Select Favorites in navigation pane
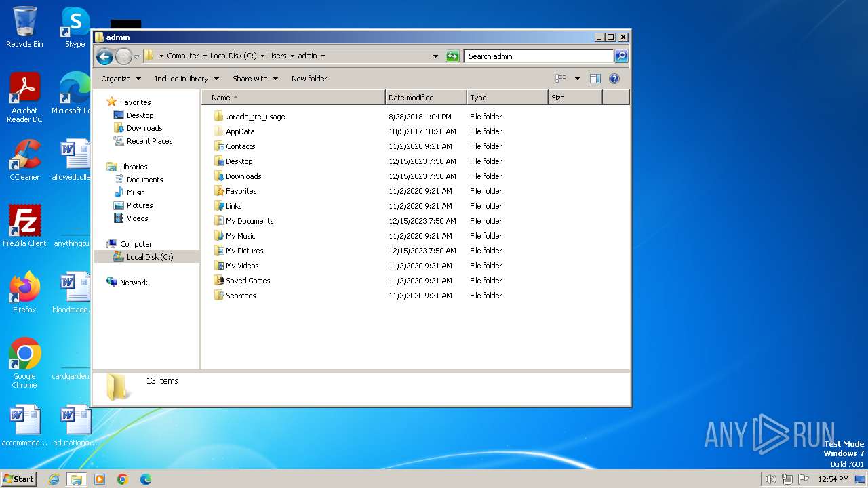The width and height of the screenshot is (868, 488). click(135, 102)
